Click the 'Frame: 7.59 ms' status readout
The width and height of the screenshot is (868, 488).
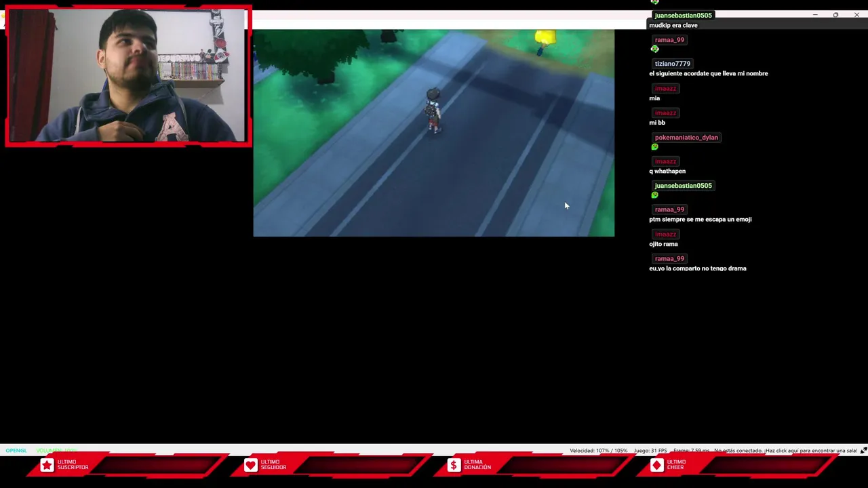pos(691,451)
